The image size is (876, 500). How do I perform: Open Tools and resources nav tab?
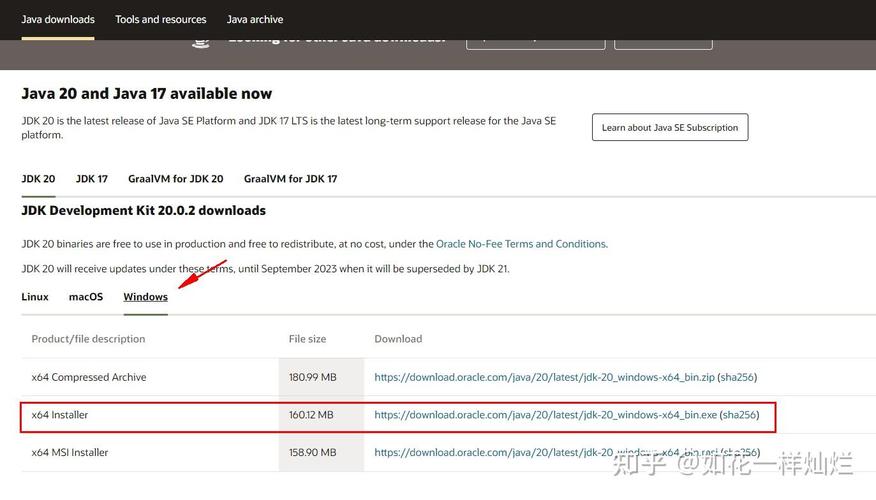point(160,20)
